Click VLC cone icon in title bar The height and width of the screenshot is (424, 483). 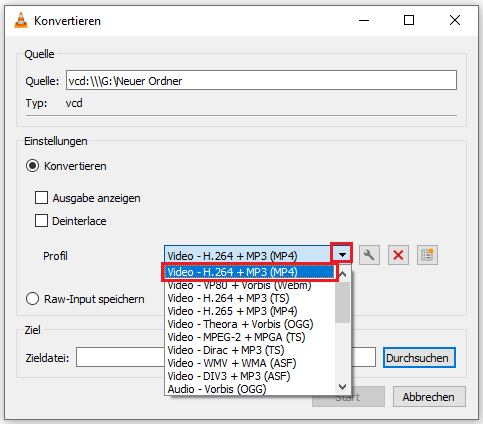click(21, 20)
